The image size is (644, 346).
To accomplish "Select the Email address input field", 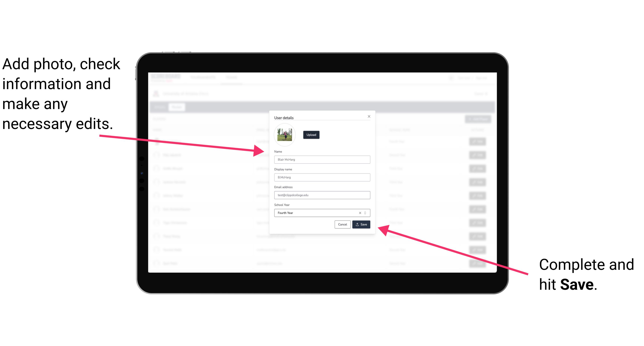I will tap(322, 195).
